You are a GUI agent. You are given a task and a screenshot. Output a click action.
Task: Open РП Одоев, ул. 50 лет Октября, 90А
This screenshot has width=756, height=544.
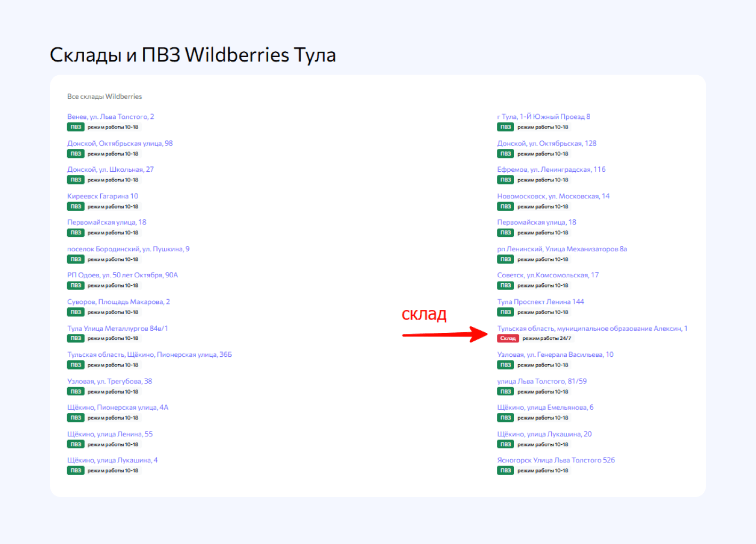(x=123, y=275)
